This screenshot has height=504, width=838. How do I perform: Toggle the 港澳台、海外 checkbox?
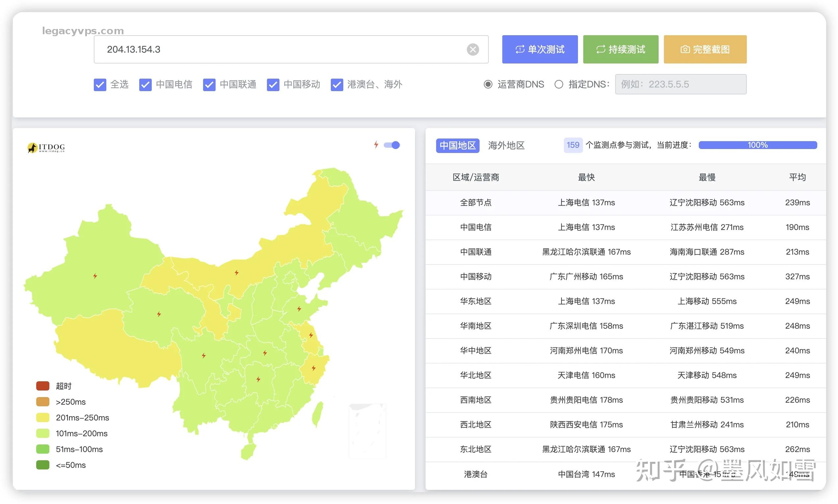pos(337,85)
